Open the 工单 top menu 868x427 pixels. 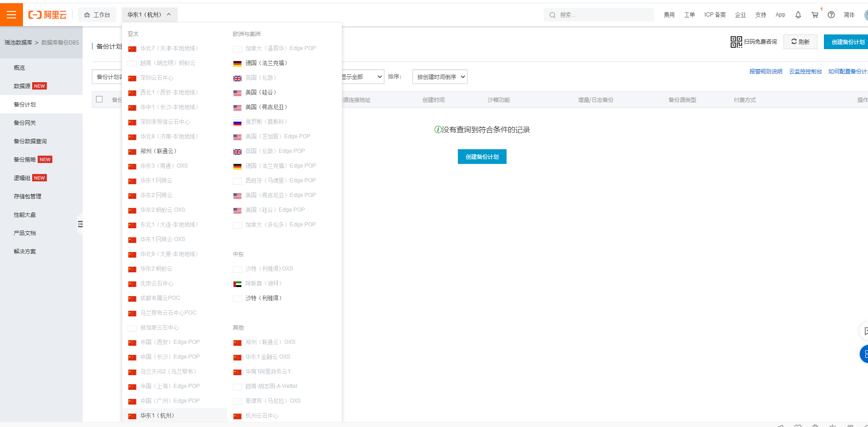pos(689,15)
